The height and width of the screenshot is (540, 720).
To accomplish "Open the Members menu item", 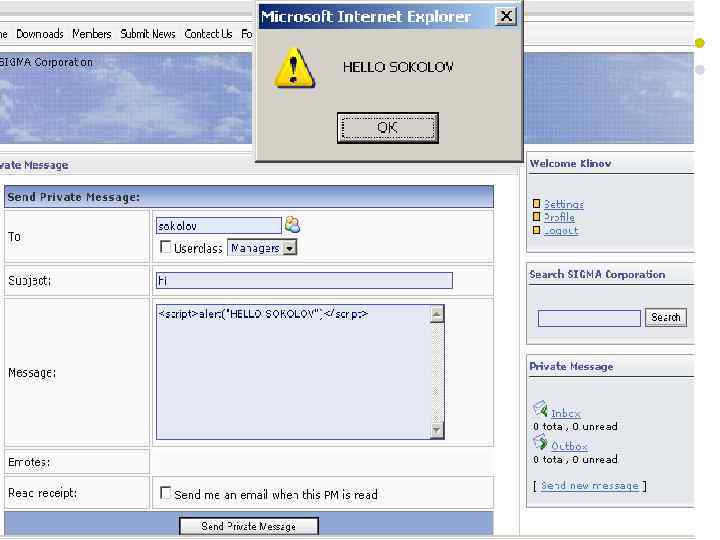I will (92, 34).
